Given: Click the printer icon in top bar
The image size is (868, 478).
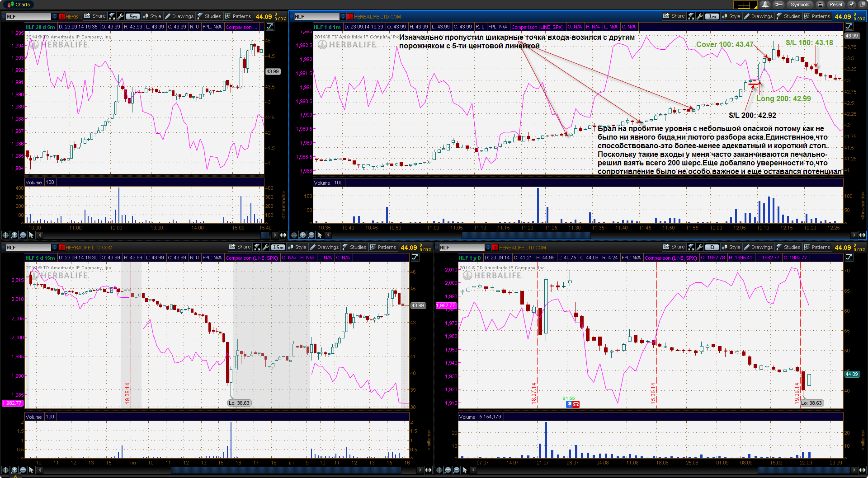Looking at the screenshot, I should tap(820, 5).
